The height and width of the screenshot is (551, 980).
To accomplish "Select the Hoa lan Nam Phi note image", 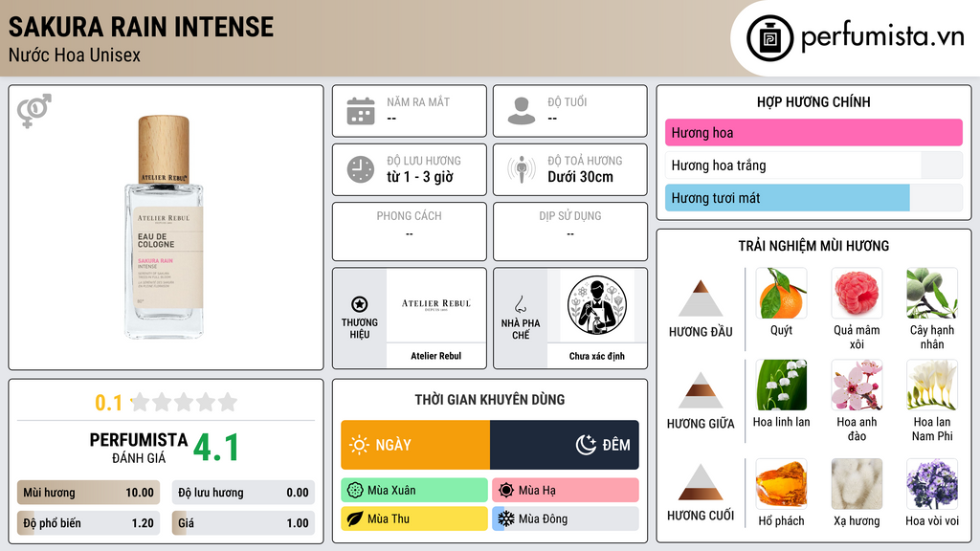I will pos(932,386).
